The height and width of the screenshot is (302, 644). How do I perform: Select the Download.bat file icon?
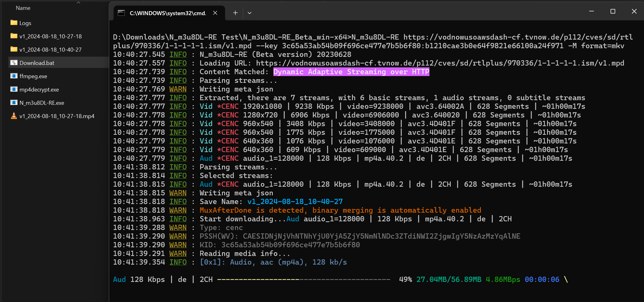(14, 63)
